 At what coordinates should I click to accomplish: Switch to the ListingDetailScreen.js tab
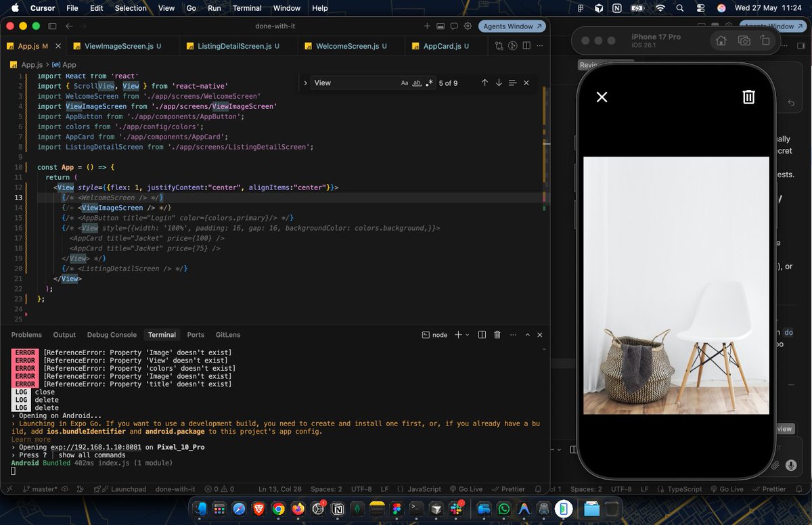tap(238, 46)
